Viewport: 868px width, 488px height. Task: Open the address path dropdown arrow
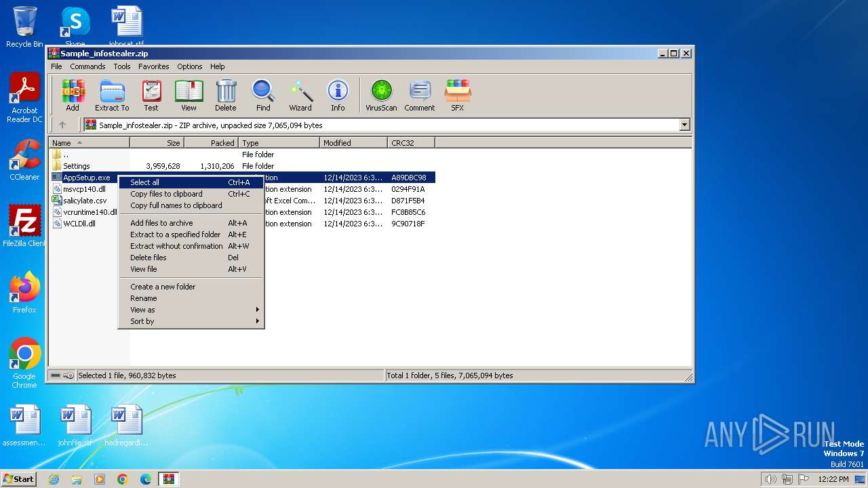[x=684, y=125]
